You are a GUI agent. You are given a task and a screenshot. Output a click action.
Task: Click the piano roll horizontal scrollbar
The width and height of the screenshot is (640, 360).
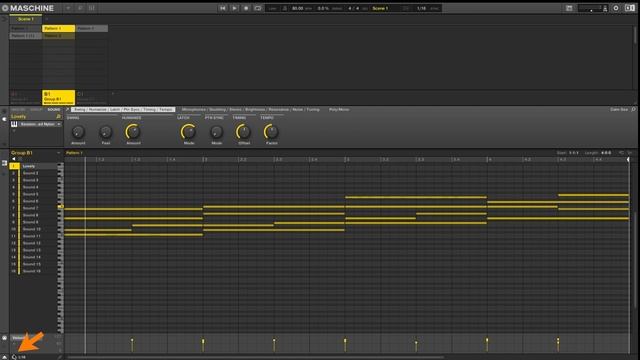click(x=256, y=357)
